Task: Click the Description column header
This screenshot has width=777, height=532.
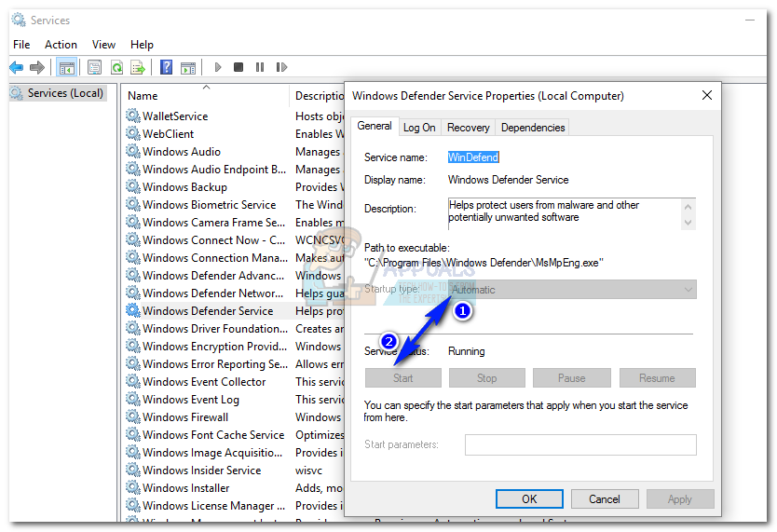Action: pos(319,96)
